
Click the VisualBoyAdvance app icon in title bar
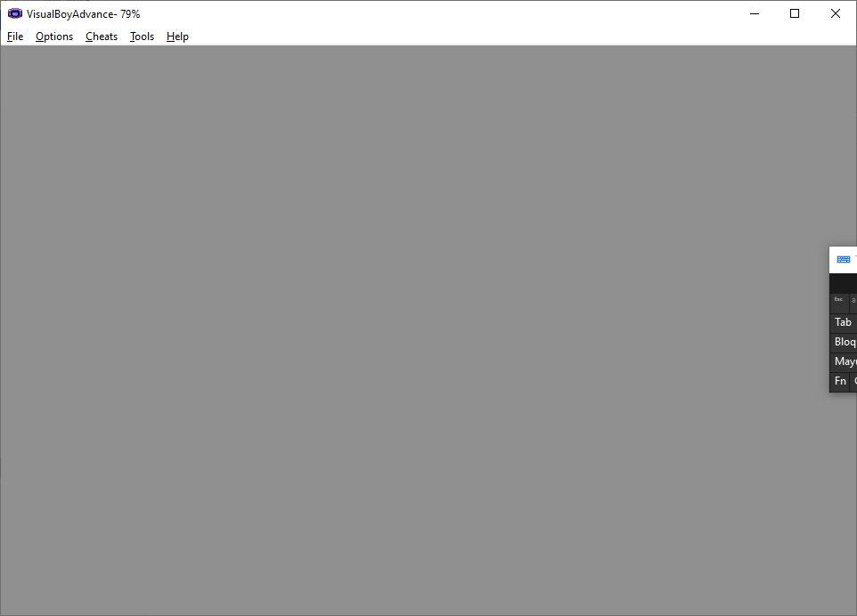pos(14,13)
